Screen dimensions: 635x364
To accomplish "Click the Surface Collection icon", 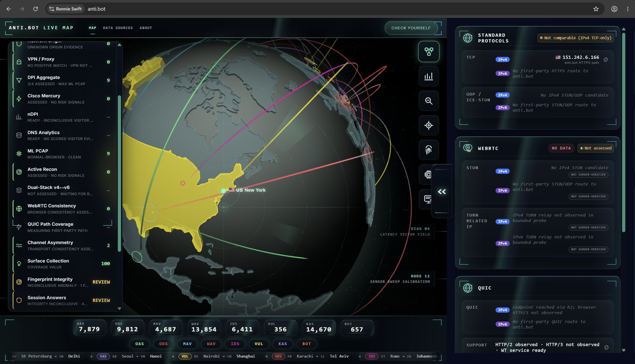I will point(19,264).
